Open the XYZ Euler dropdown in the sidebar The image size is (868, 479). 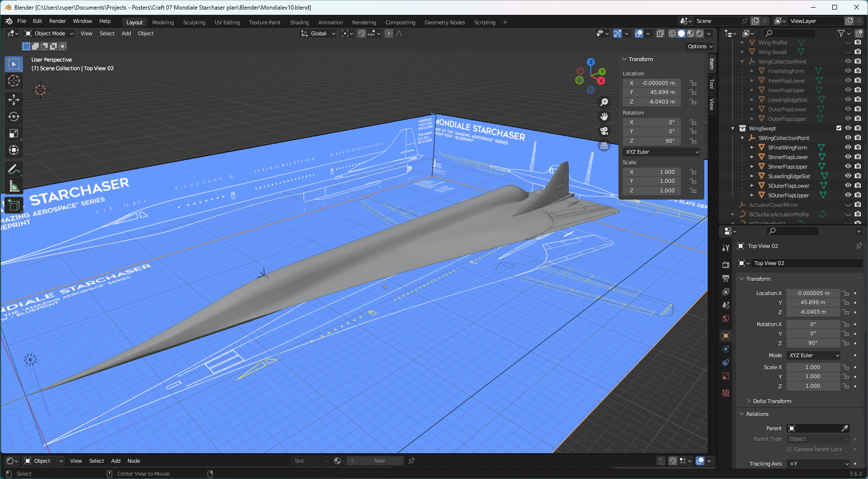[x=662, y=152]
